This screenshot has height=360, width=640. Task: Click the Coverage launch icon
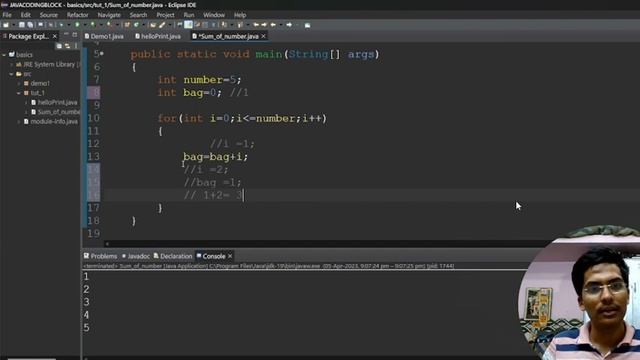pyautogui.click(x=93, y=25)
